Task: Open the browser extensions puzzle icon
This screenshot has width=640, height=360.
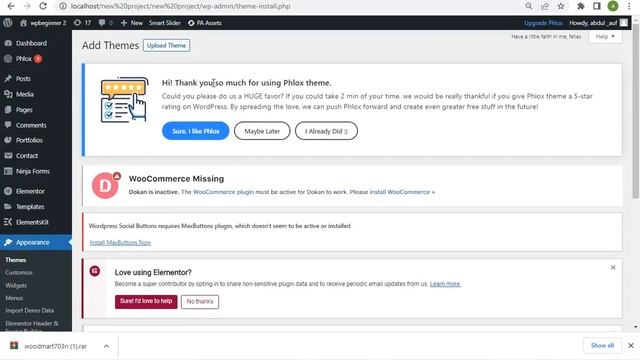Action: [x=581, y=6]
